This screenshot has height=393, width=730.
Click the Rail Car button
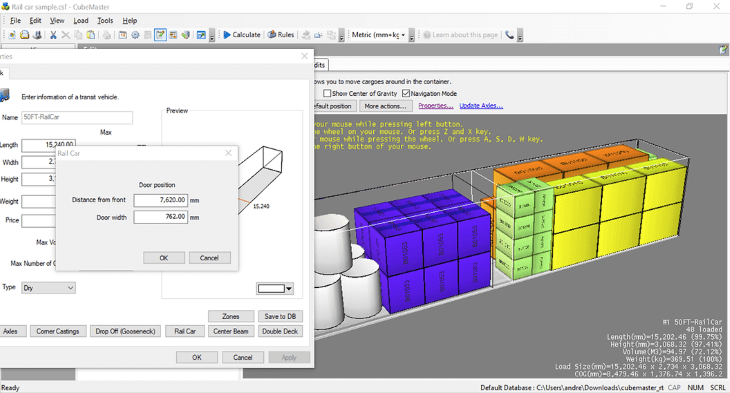click(x=185, y=331)
